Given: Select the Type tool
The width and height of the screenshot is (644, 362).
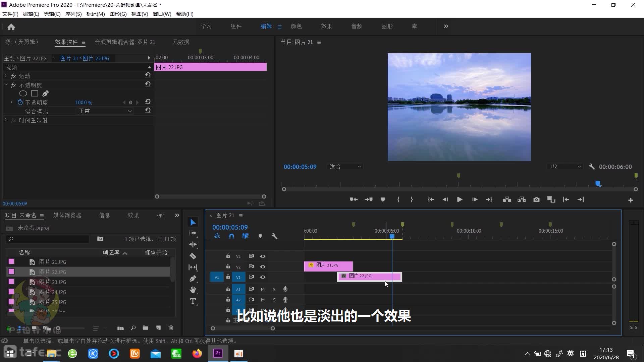Looking at the screenshot, I should coord(193,301).
